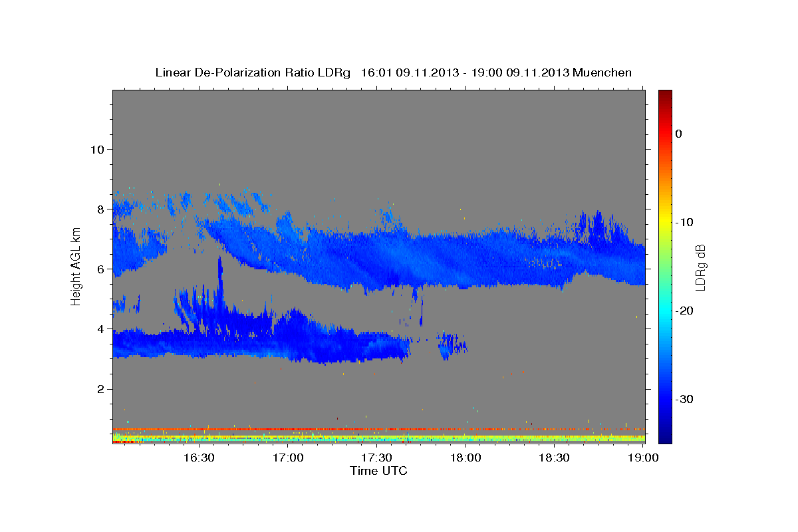
Task: Click the small isolated cloud patch near 17:55
Action: click(x=453, y=345)
